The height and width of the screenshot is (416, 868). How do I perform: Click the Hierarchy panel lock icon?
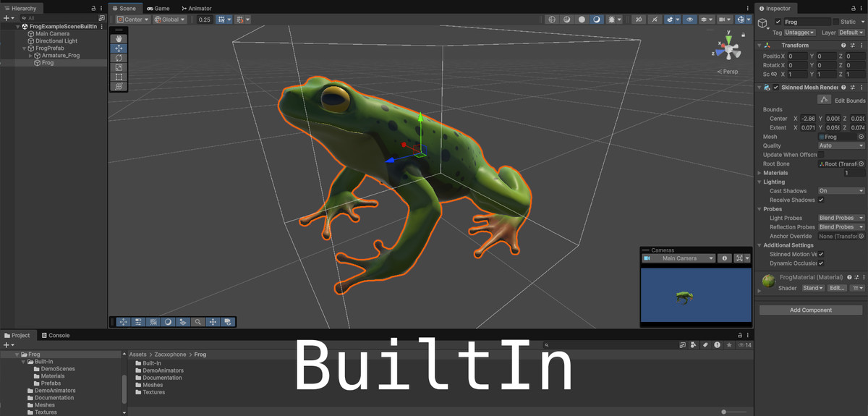(93, 8)
